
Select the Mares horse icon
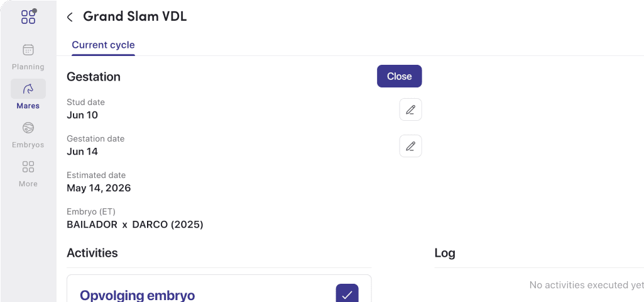coord(28,89)
